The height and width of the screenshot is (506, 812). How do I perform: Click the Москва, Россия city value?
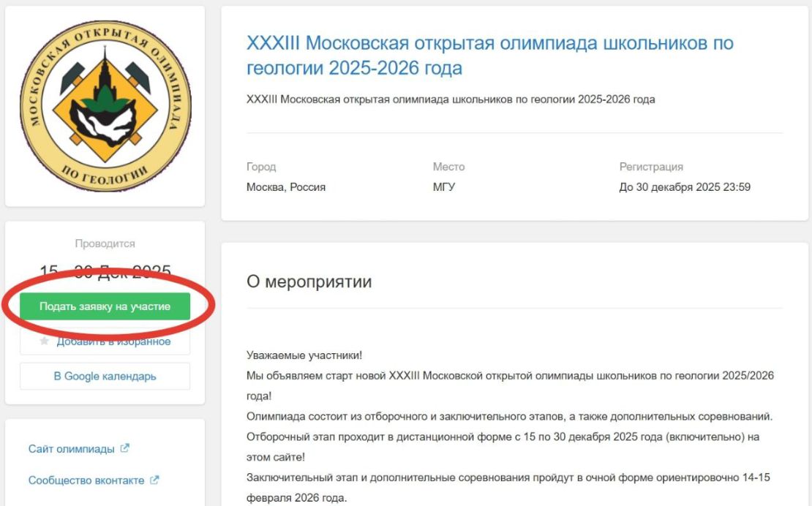[286, 186]
